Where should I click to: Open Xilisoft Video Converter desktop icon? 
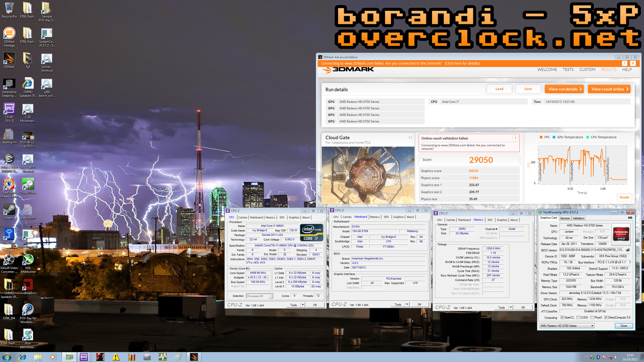tap(9, 263)
